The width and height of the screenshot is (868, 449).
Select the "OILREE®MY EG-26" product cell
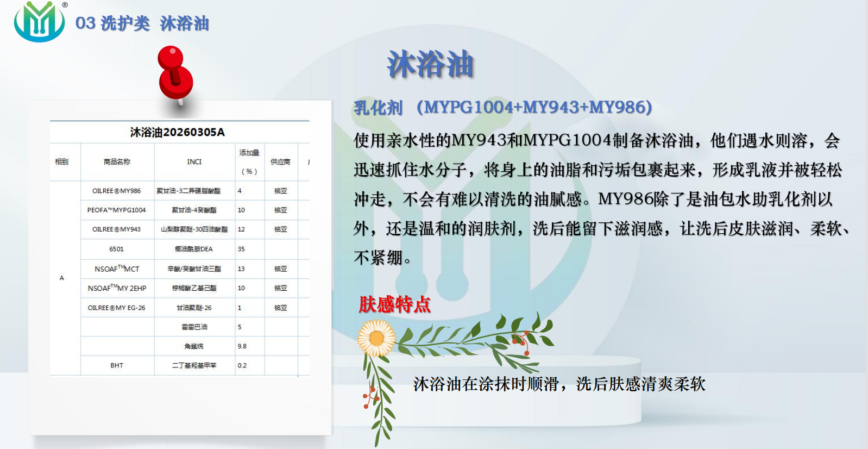click(116, 308)
